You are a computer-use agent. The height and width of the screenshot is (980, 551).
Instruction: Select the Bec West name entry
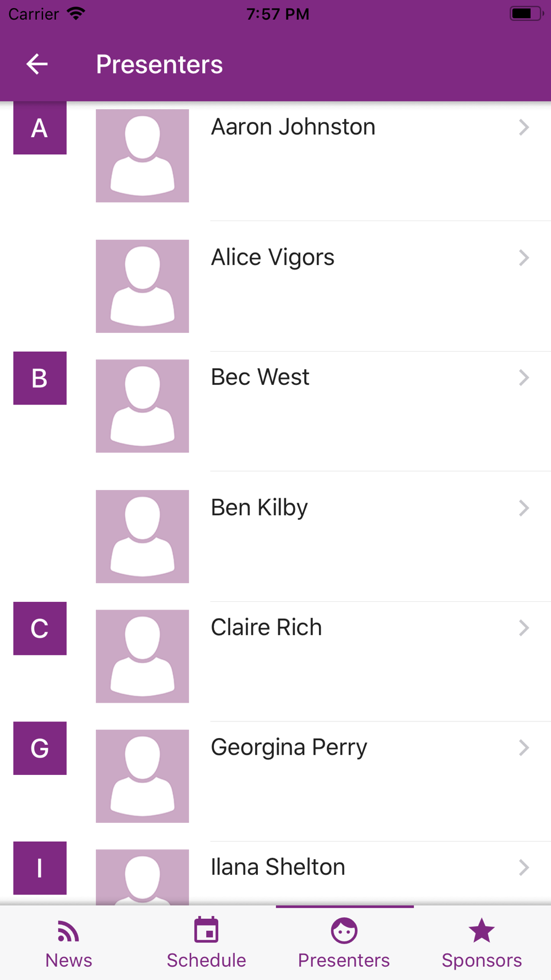[x=260, y=377]
